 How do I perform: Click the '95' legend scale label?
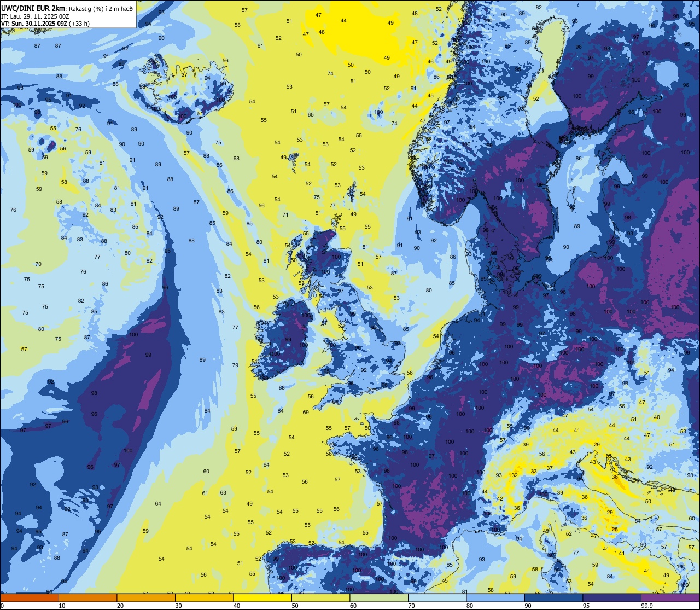point(586,606)
